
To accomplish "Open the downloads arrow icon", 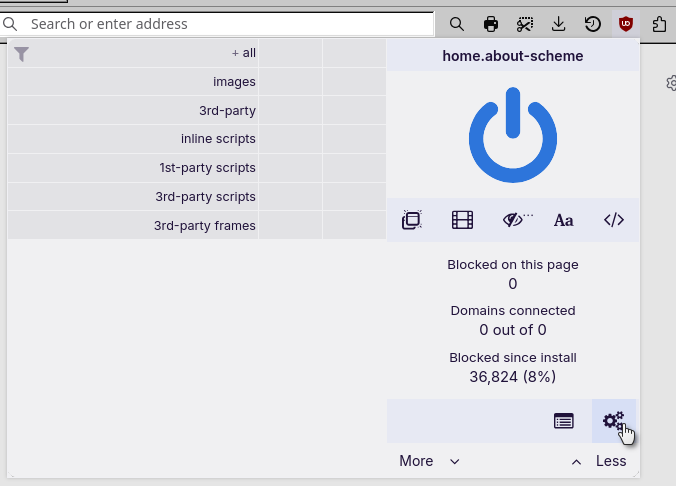I will [x=559, y=24].
